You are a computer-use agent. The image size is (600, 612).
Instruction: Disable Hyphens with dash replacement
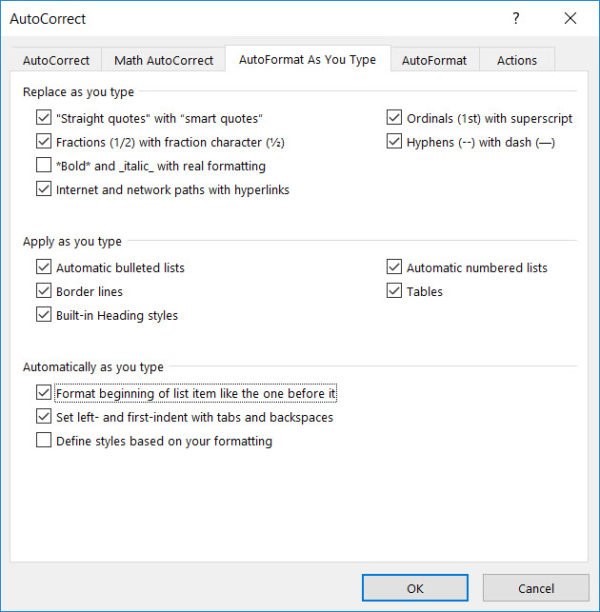coord(394,141)
